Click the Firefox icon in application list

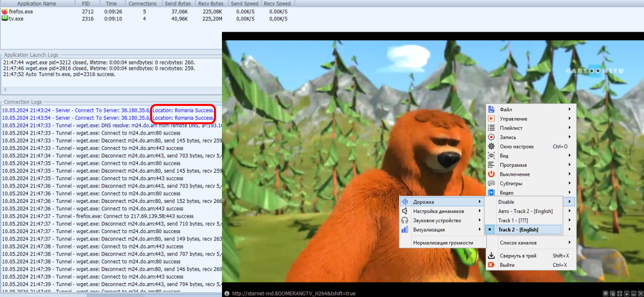click(x=5, y=11)
